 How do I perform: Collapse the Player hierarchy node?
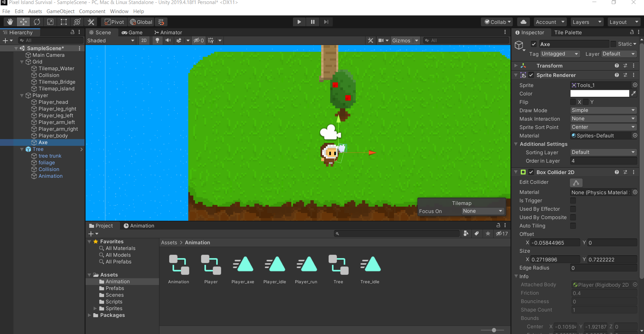pyautogui.click(x=22, y=95)
